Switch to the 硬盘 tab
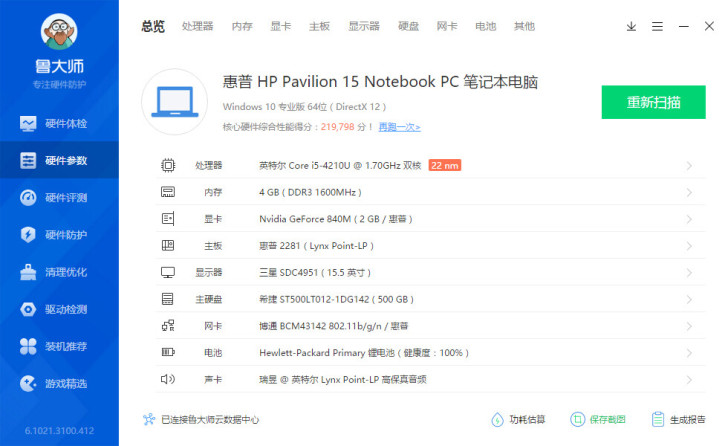Viewport: 728px width, 446px height. pos(409,26)
